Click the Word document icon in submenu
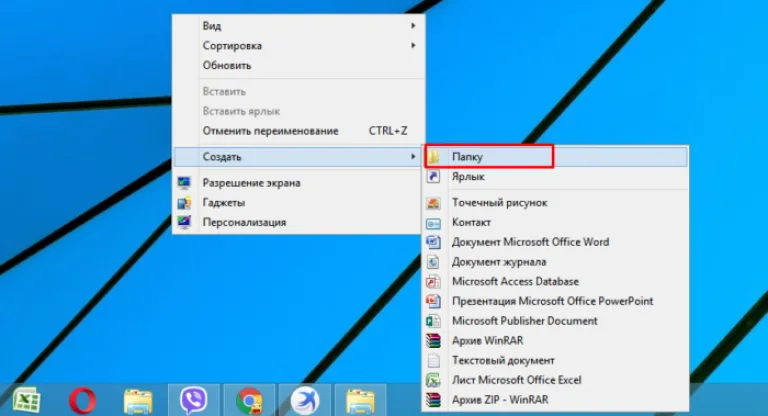 click(433, 242)
